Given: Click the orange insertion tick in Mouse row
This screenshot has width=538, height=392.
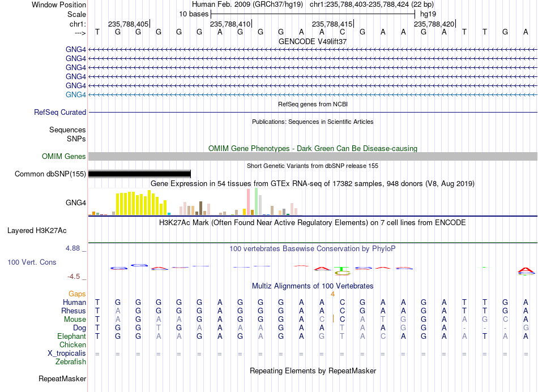Looking at the screenshot, I should pyautogui.click(x=333, y=319).
